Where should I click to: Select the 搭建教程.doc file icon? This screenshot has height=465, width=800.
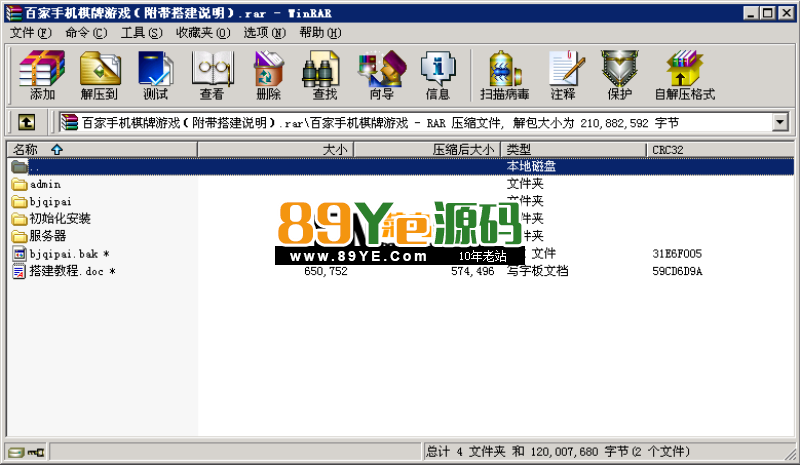(x=19, y=271)
